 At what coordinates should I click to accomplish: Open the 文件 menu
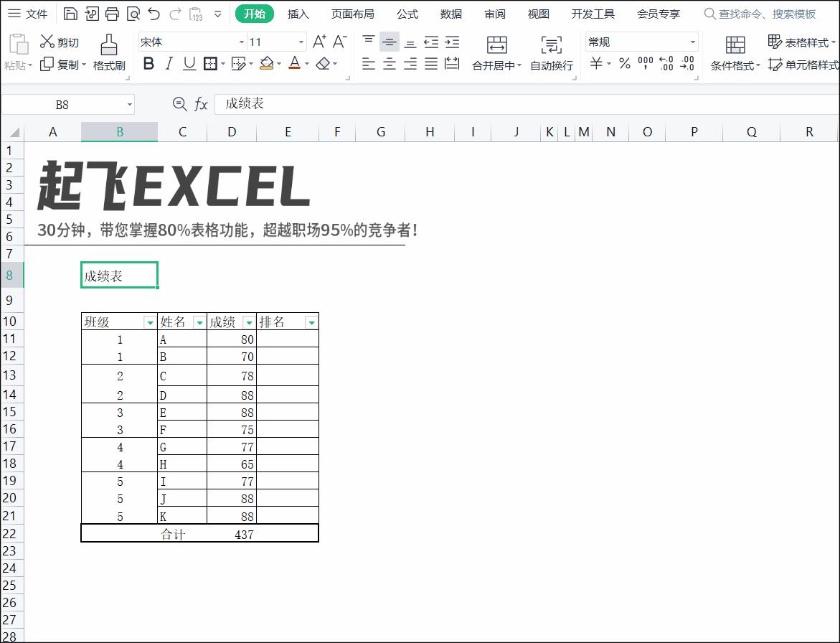pos(28,14)
